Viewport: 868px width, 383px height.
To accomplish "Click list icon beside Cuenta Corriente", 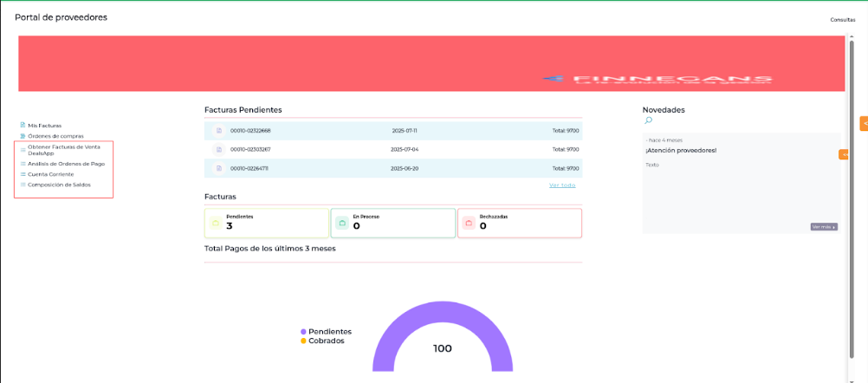I will [23, 174].
